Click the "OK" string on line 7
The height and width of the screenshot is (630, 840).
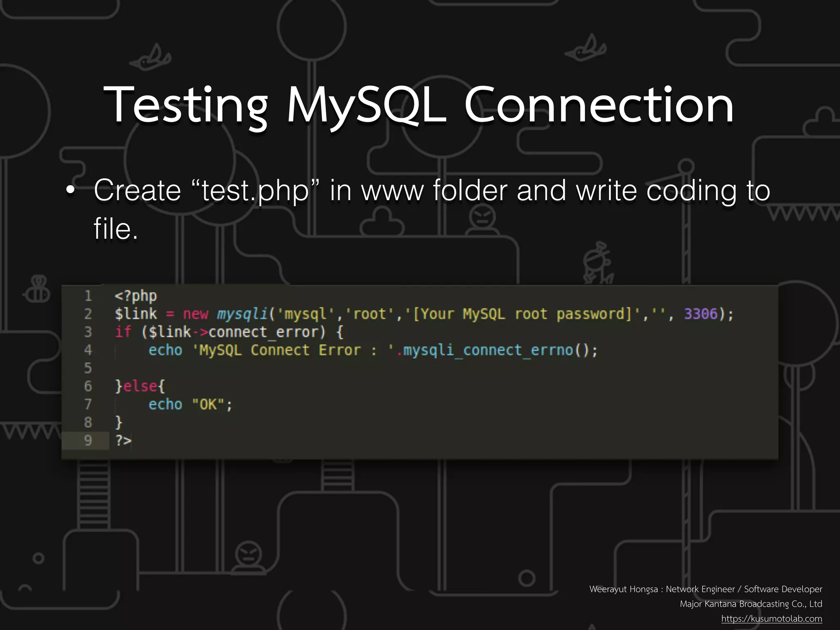pyautogui.click(x=208, y=404)
